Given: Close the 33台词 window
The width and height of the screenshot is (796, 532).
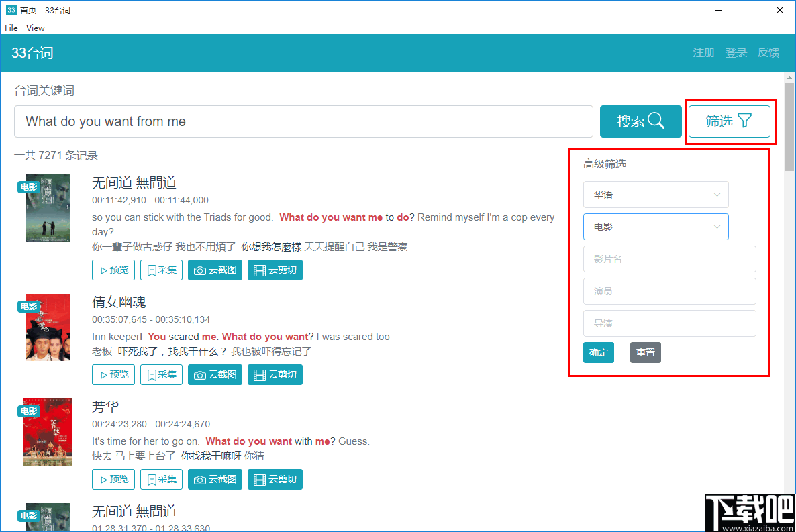Looking at the screenshot, I should [780, 10].
